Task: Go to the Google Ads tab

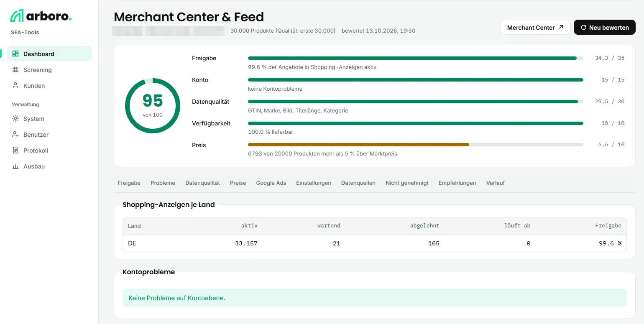Action: pos(271,183)
